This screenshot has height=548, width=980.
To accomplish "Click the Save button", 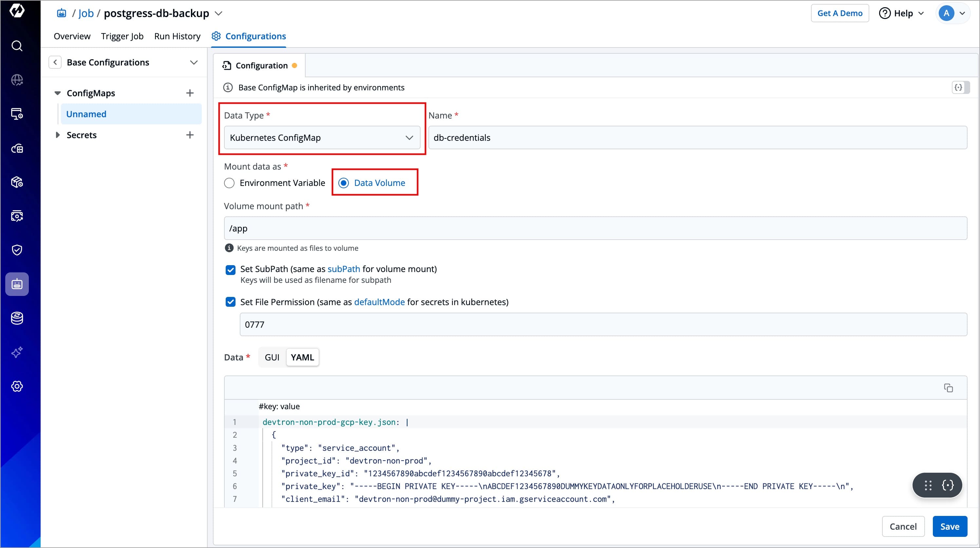I will [x=950, y=526].
